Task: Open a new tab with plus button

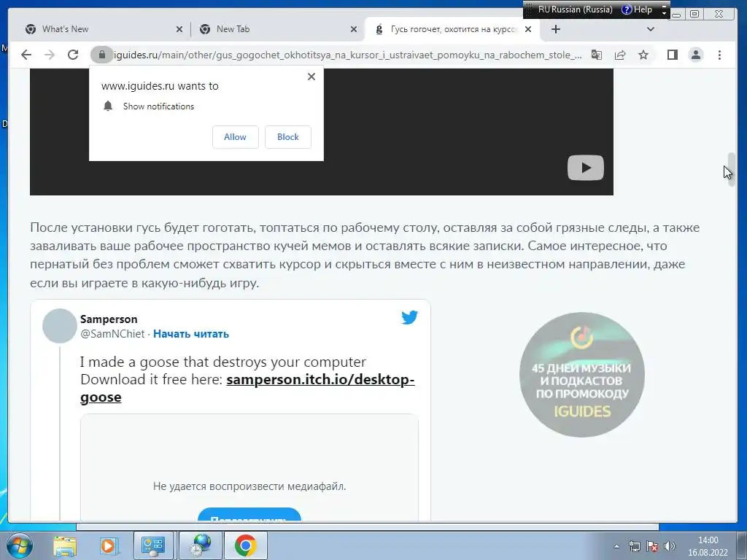Action: pos(555,29)
